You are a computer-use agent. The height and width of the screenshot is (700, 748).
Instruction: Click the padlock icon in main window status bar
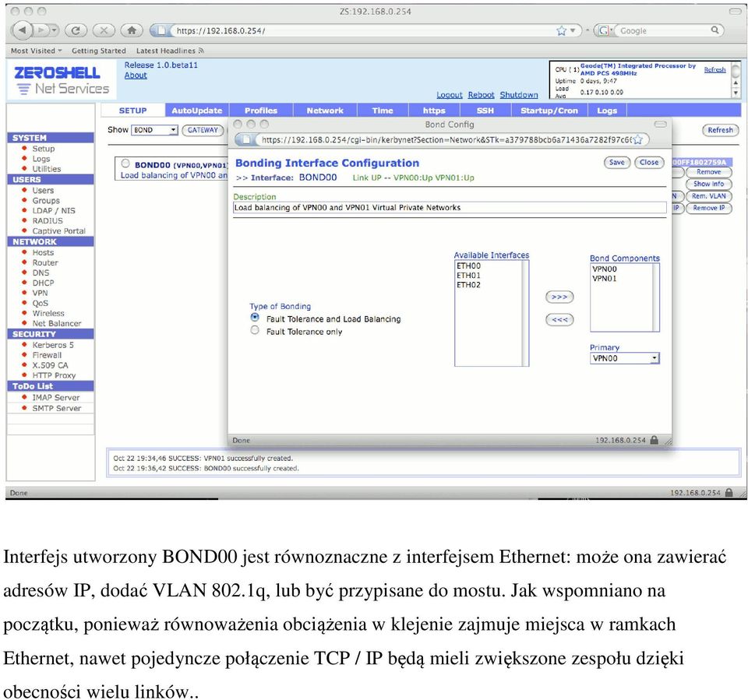(x=729, y=493)
